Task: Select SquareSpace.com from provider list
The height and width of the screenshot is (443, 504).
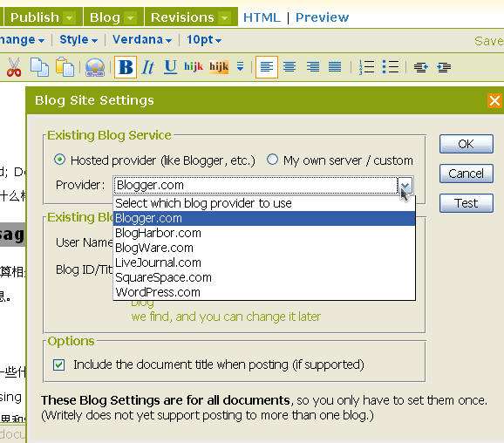Action: click(x=264, y=277)
